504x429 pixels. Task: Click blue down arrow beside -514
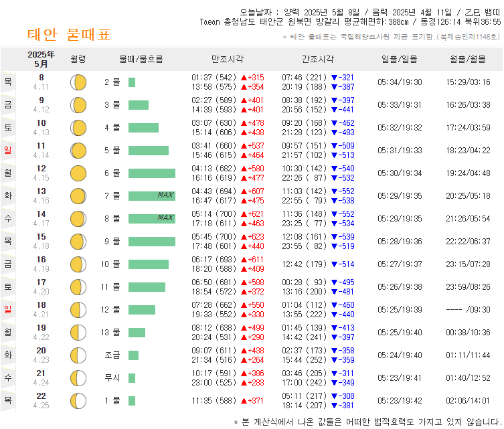coord(334,264)
